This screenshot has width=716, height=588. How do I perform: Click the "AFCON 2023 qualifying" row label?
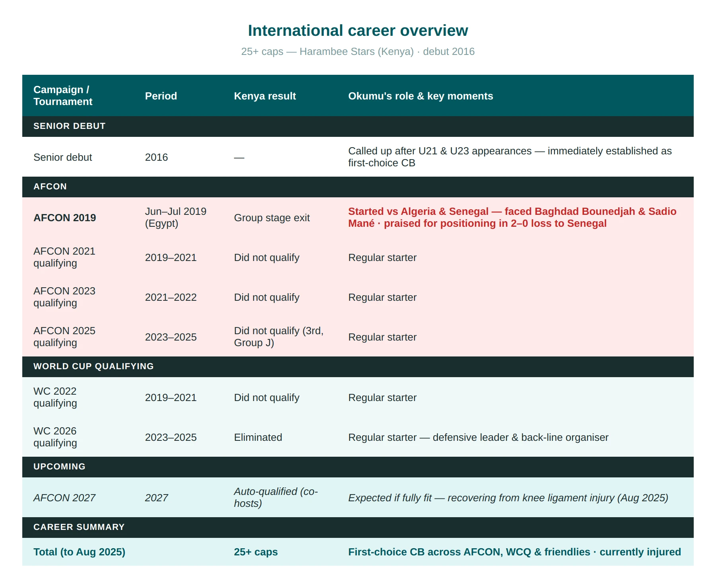[x=64, y=297]
